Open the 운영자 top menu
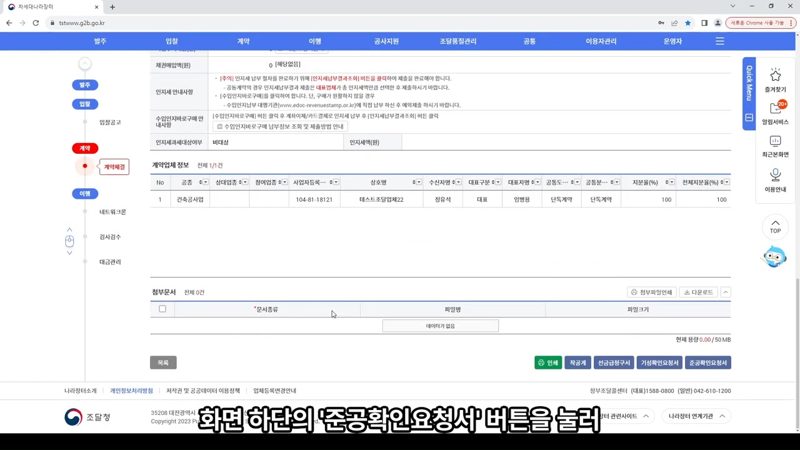The height and width of the screenshot is (450, 800). pos(672,41)
